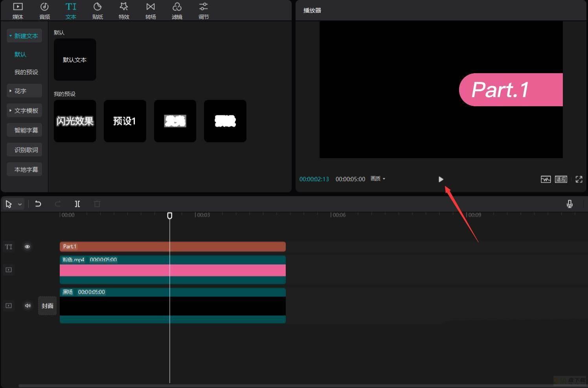Click the playhead handle on ruler

(x=170, y=216)
